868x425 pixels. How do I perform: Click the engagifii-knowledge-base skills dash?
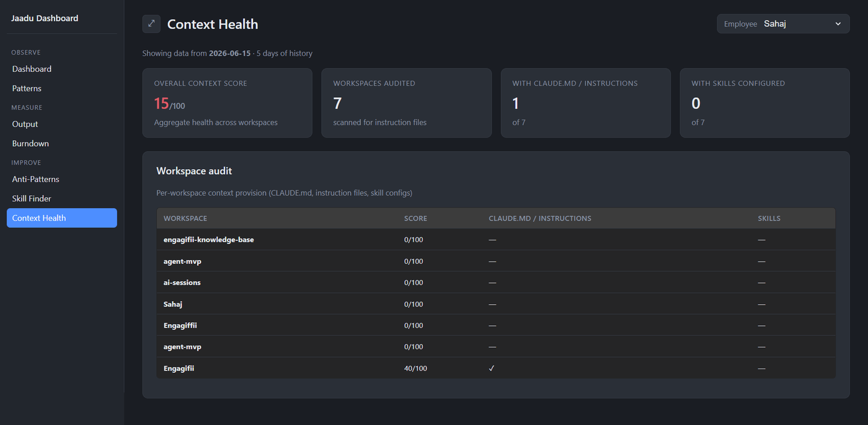coord(761,240)
